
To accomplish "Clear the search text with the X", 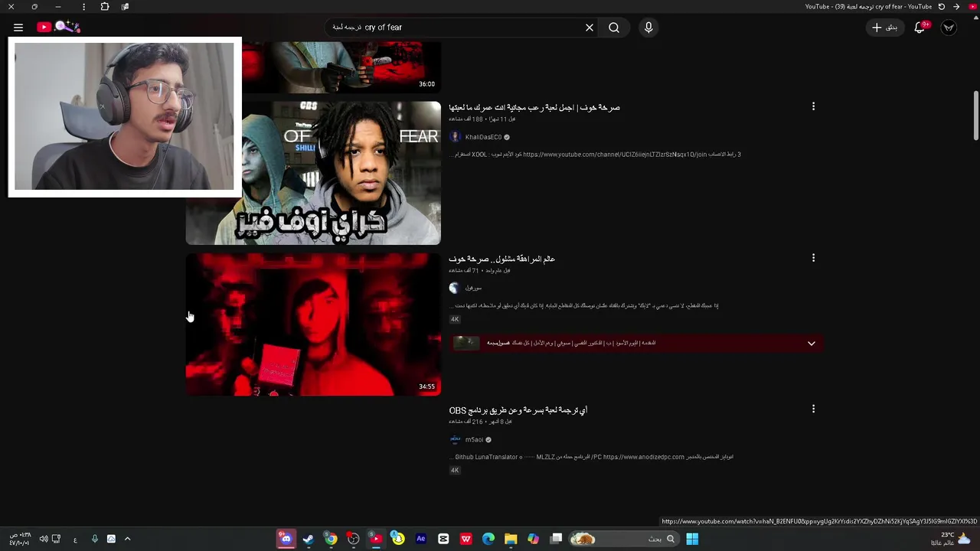I will pos(590,28).
